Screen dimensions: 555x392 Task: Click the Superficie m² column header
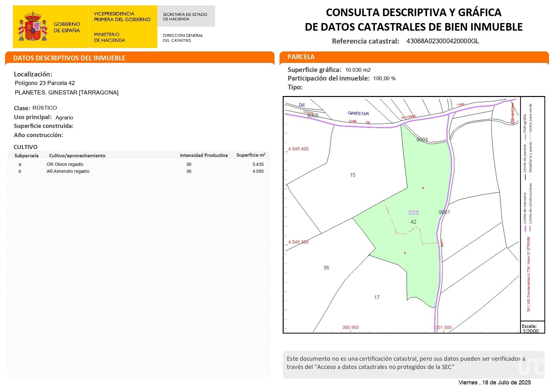click(x=250, y=155)
